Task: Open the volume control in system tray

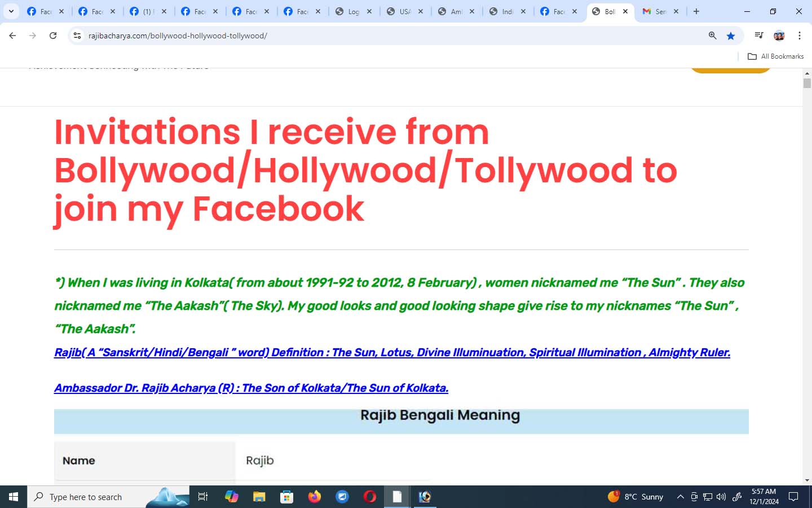Action: click(x=721, y=497)
